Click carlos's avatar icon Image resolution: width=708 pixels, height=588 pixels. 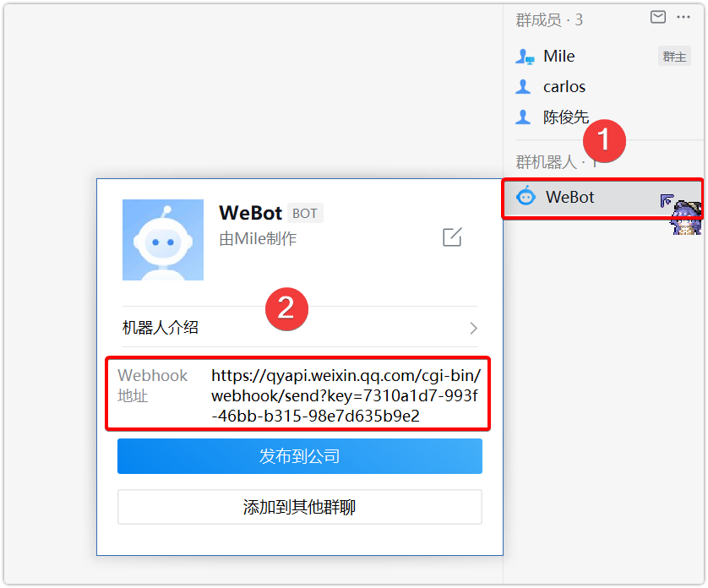click(x=523, y=86)
